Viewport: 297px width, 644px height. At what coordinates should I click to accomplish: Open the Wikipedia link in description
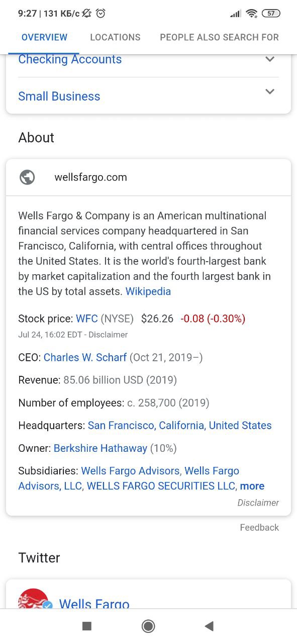pos(148,291)
